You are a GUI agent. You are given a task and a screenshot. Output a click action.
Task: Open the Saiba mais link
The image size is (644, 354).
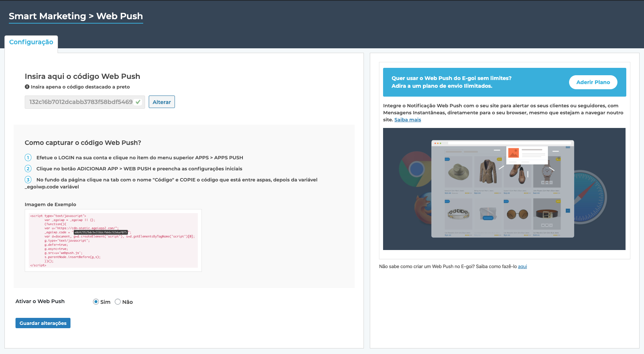click(407, 120)
